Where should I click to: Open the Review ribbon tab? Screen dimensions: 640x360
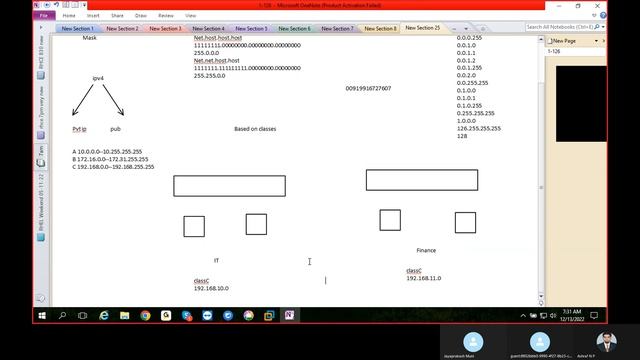tap(166, 16)
